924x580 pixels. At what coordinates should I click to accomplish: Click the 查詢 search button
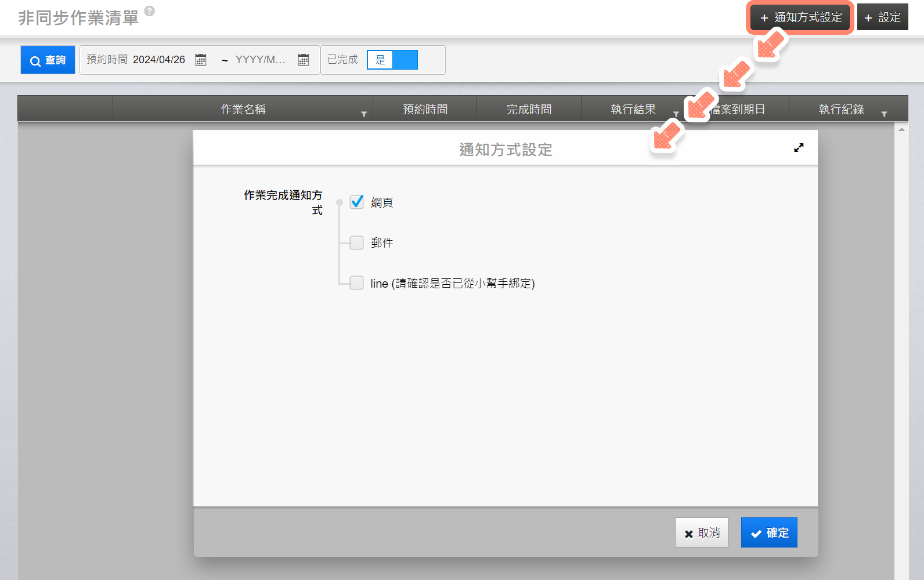click(48, 60)
